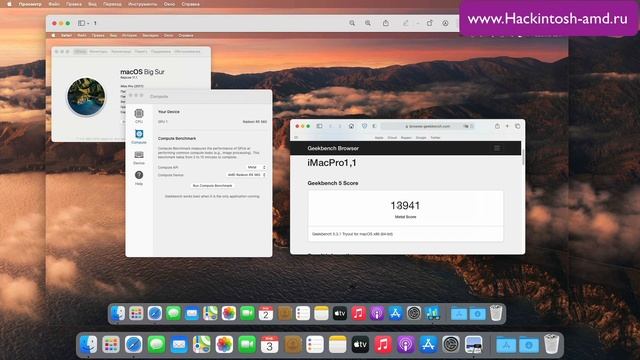Image resolution: width=640 pixels, height=360 pixels.
Task: Expand the sidebar view options chevron in Preview
Action: 88,23
